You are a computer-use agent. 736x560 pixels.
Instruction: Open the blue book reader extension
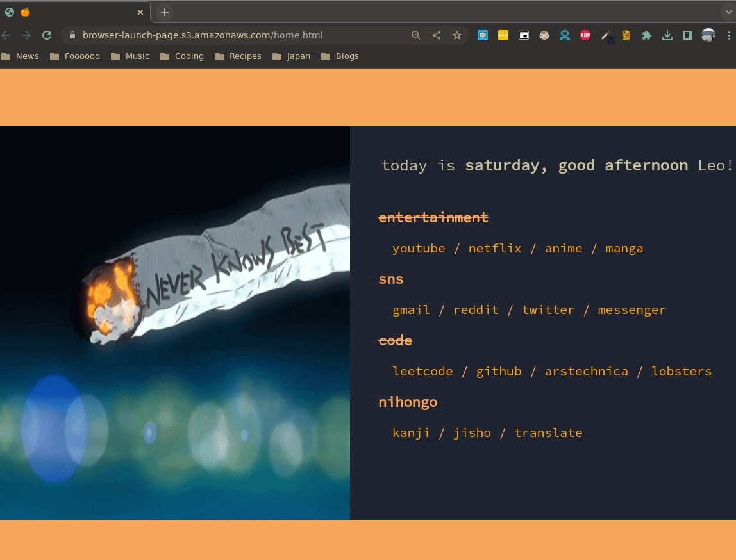point(483,35)
